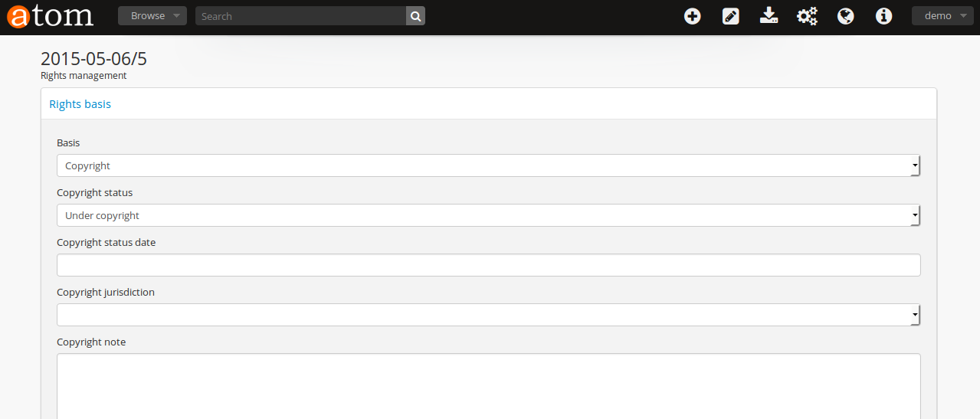Collapse the Rights basis section header

80,104
